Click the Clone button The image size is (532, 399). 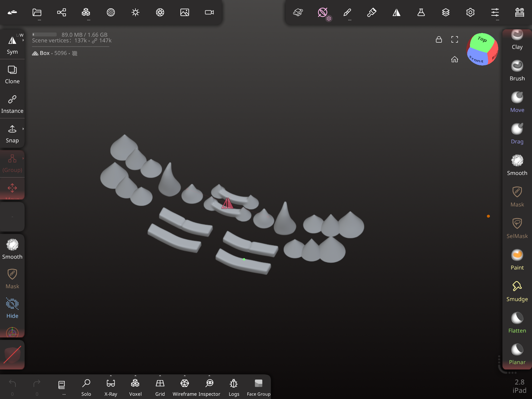[12, 75]
